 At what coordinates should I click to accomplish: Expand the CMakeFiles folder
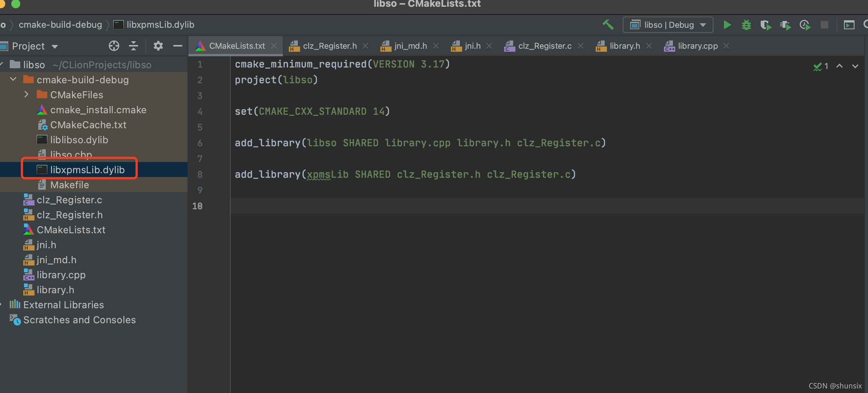[x=26, y=94]
